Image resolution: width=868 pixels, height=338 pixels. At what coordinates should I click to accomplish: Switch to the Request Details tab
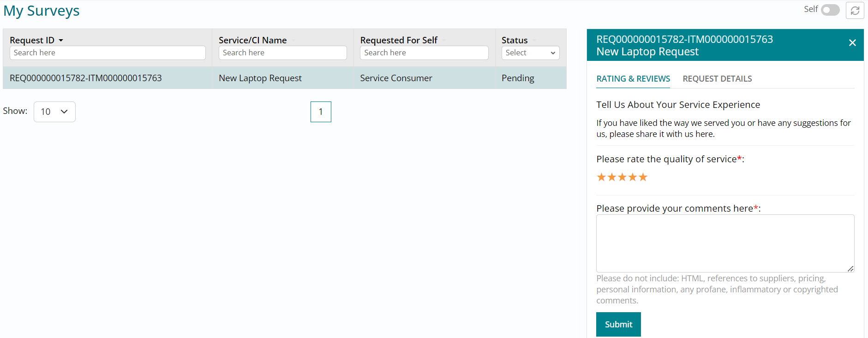(717, 79)
